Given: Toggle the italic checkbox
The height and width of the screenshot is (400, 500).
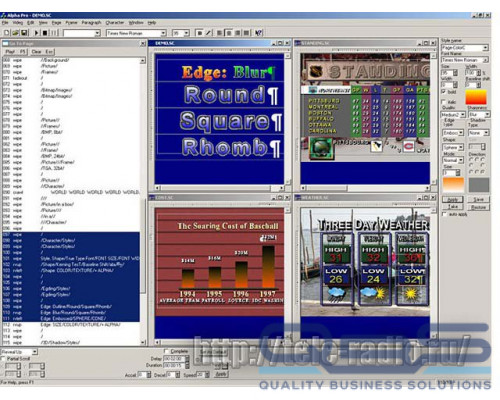Looking at the screenshot, I should pos(444,102).
